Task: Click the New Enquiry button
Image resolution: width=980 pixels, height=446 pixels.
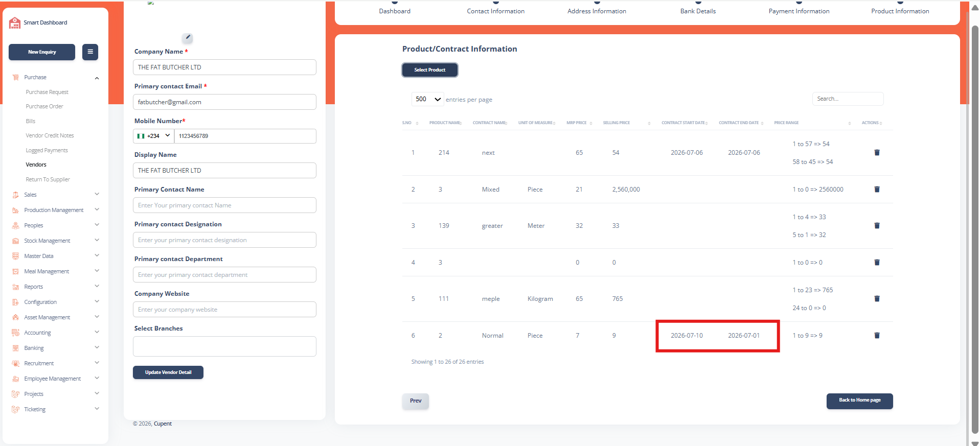Action: coord(42,52)
